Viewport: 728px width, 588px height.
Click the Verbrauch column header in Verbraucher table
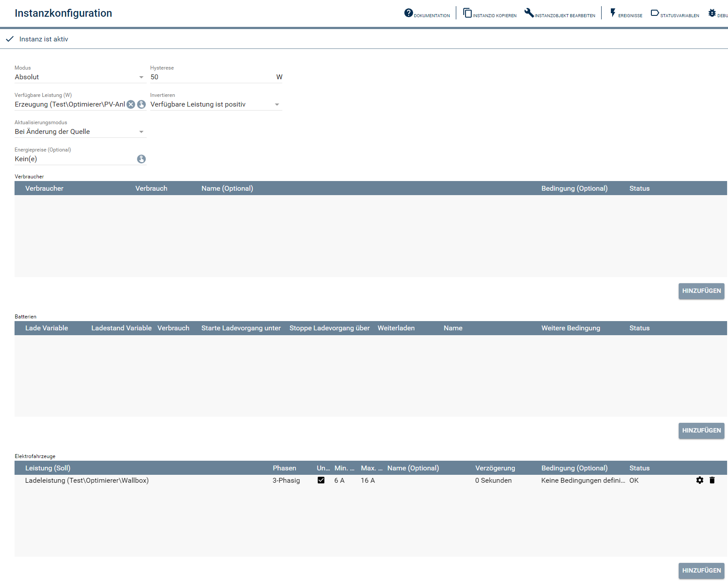(151, 189)
